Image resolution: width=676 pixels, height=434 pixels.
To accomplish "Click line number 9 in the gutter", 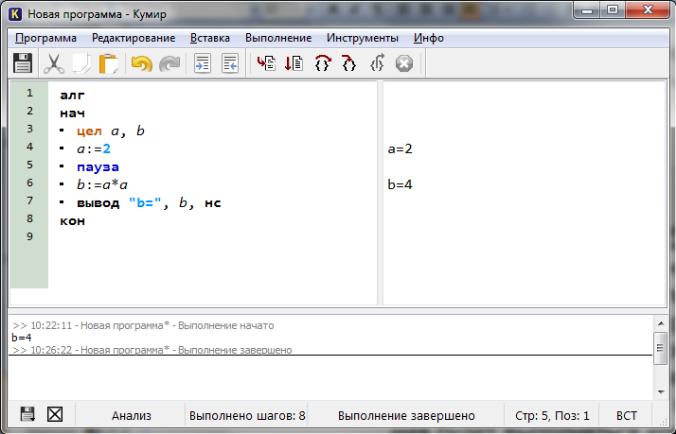I will tap(29, 236).
